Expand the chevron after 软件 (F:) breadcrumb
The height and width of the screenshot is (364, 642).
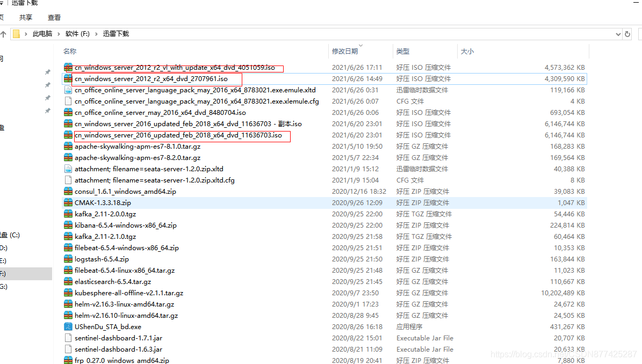click(x=96, y=34)
